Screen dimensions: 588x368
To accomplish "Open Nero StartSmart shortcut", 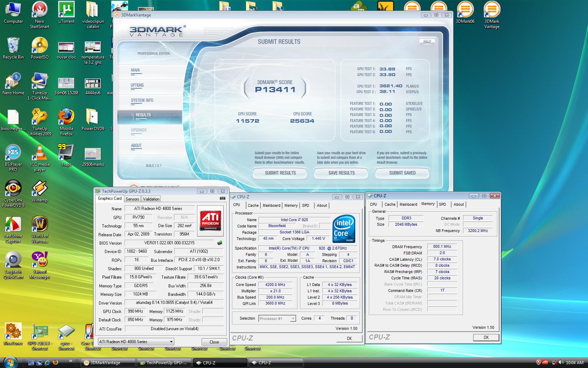I will pyautogui.click(x=40, y=15).
